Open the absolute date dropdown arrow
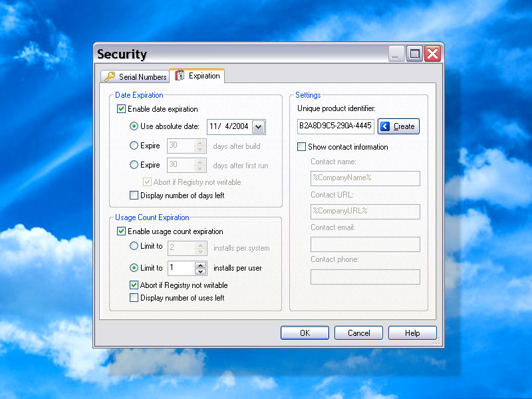The width and height of the screenshot is (532, 399). point(259,127)
